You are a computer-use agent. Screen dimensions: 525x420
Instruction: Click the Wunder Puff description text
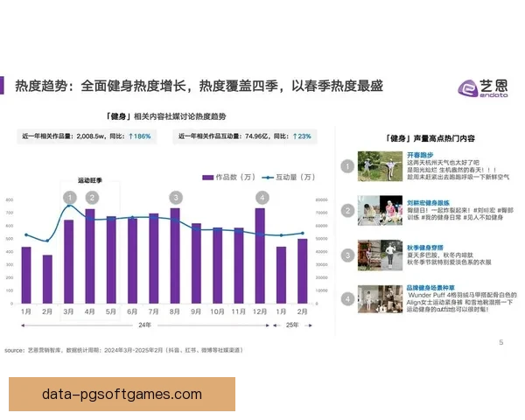tap(461, 302)
